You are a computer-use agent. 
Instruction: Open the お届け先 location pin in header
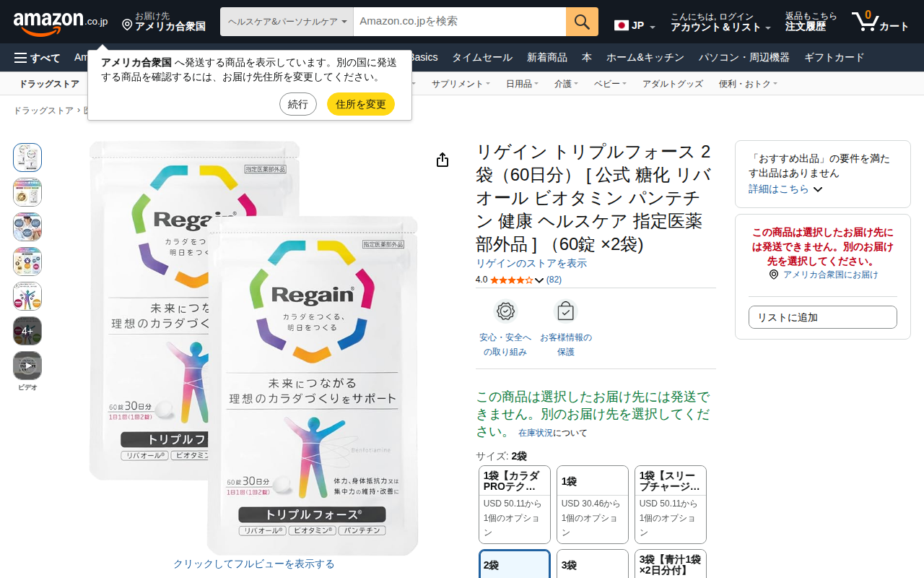pyautogui.click(x=163, y=22)
